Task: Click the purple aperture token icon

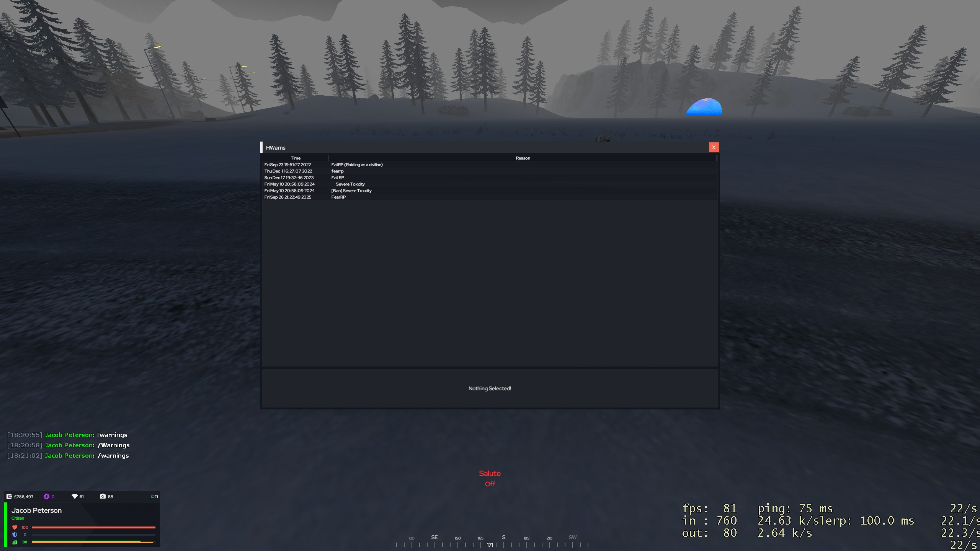Action: click(x=46, y=496)
